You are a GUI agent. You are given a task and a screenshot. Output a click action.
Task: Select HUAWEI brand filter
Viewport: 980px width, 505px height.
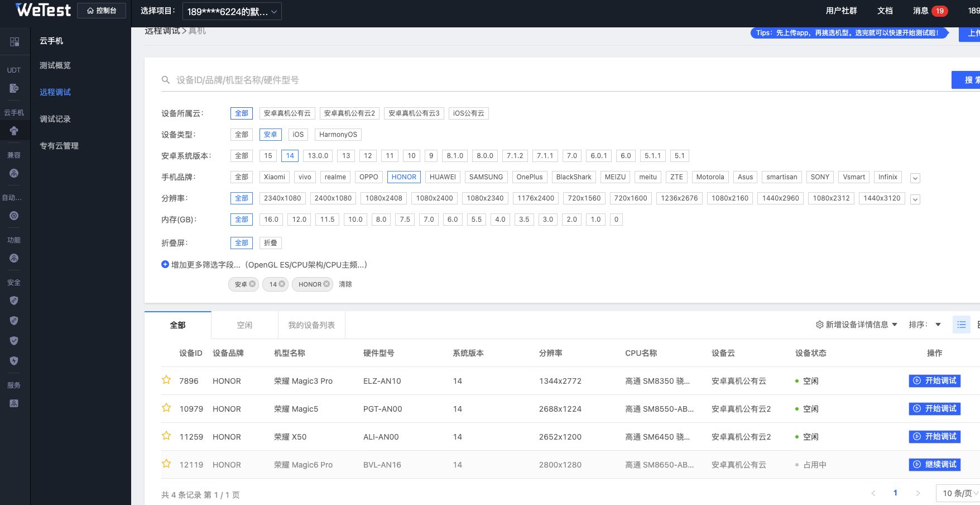coord(443,177)
